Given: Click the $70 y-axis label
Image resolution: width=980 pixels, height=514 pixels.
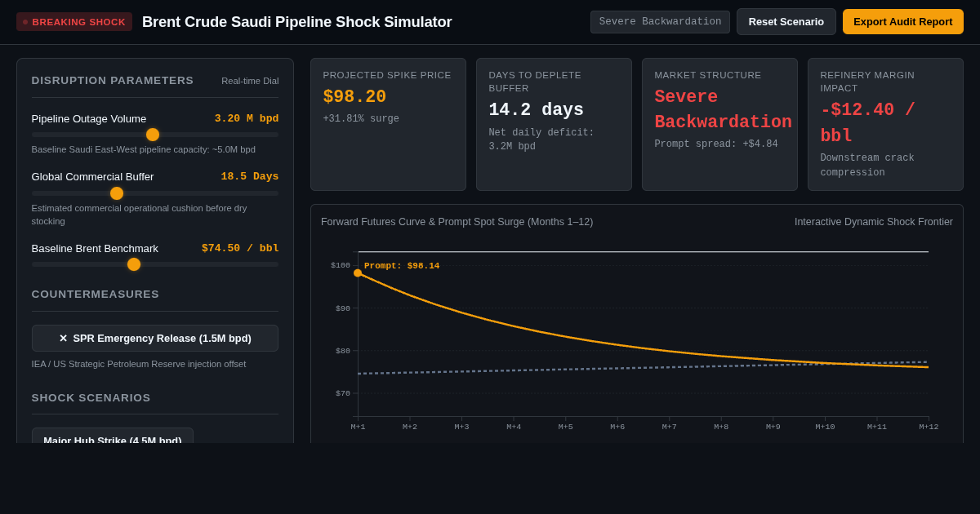Looking at the screenshot, I should (343, 393).
